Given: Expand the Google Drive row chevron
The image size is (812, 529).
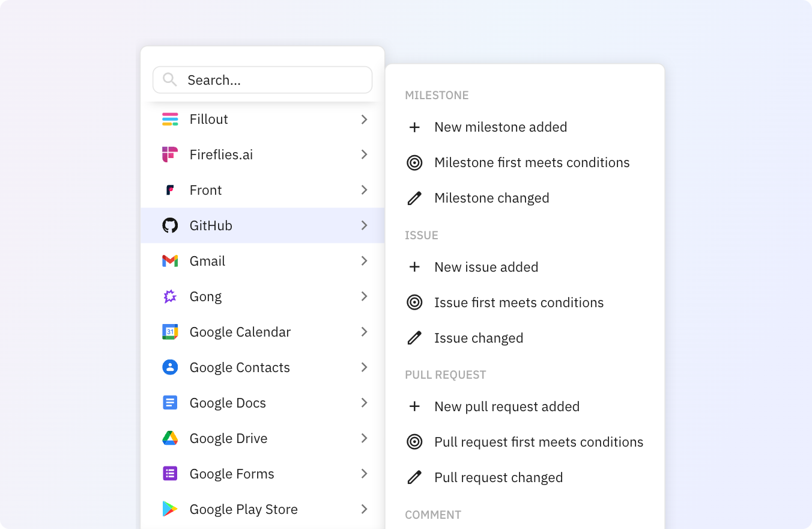Looking at the screenshot, I should (x=364, y=438).
